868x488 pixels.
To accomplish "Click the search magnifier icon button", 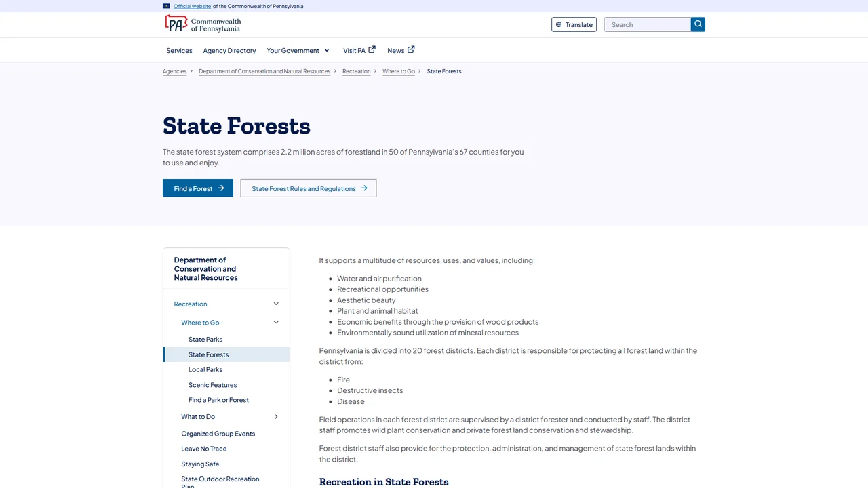I will pyautogui.click(x=698, y=24).
